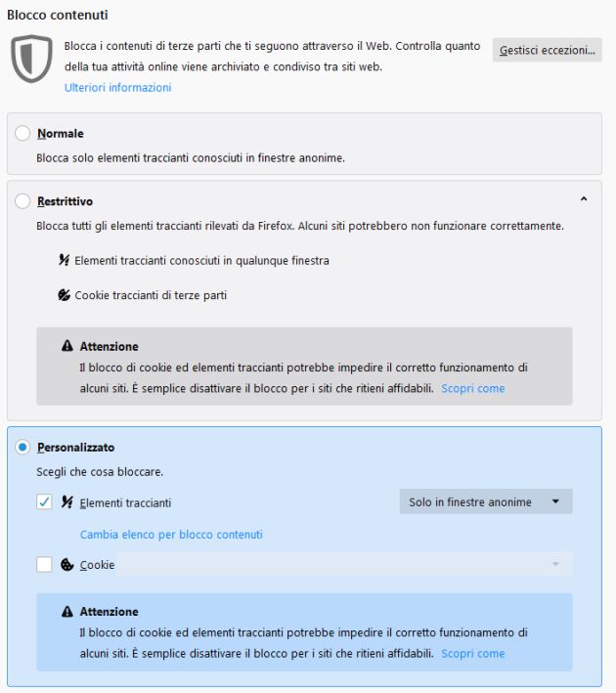Click Scopri come in the gray warning box

pyautogui.click(x=472, y=388)
